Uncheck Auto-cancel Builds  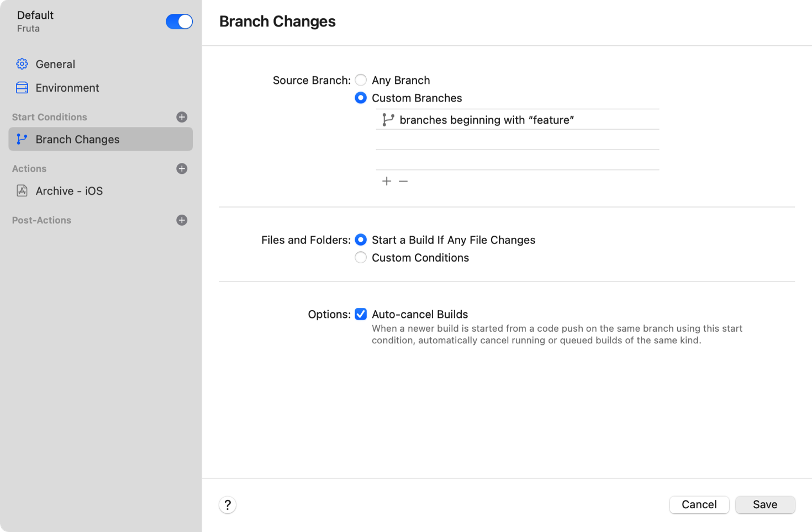click(361, 314)
